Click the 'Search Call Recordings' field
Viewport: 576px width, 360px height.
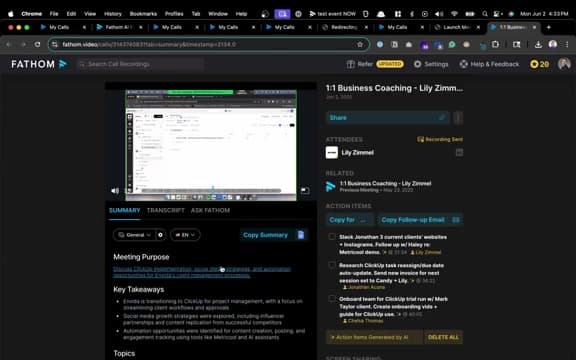(x=140, y=64)
